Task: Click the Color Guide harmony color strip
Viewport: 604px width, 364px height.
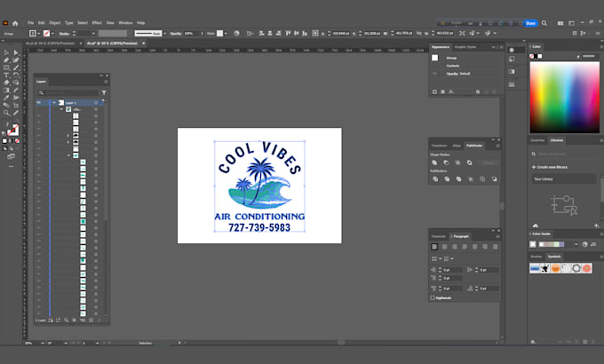Action: (552, 244)
